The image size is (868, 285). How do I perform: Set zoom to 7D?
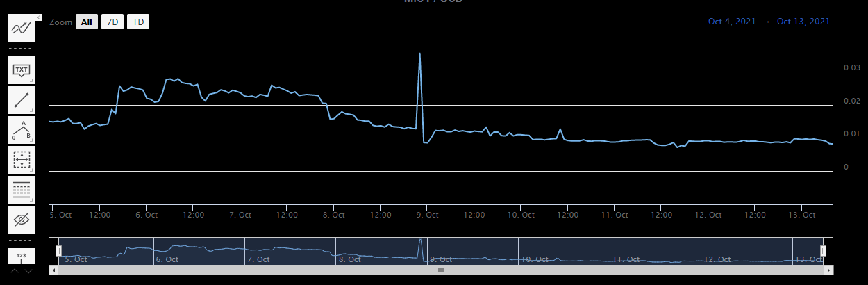click(x=112, y=22)
